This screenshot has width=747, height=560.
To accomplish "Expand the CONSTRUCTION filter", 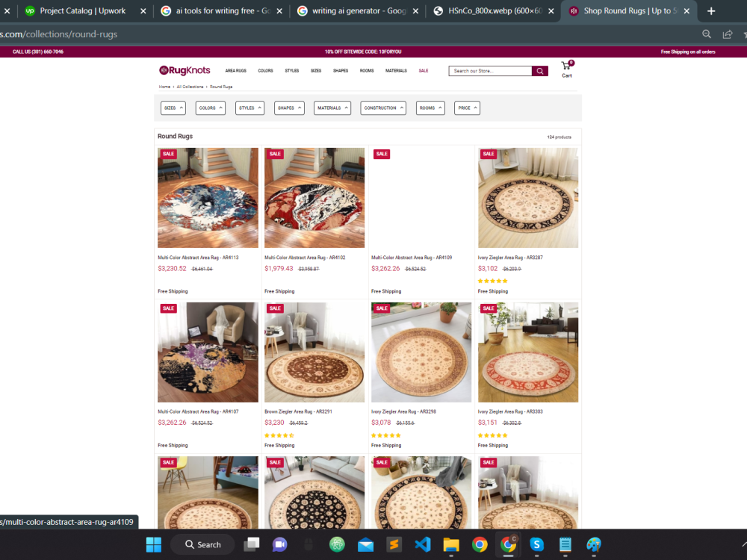I will [x=382, y=108].
